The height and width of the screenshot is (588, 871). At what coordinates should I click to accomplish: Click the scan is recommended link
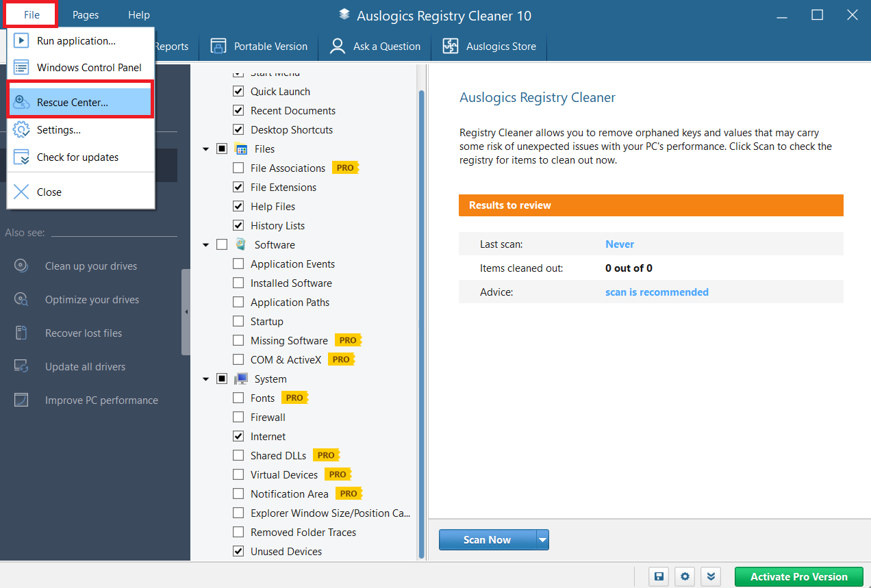click(657, 292)
